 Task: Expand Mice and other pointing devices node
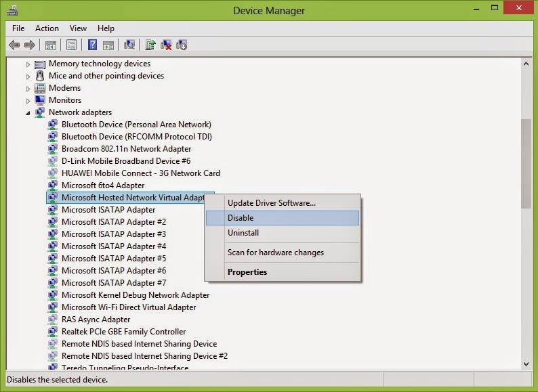tap(28, 76)
